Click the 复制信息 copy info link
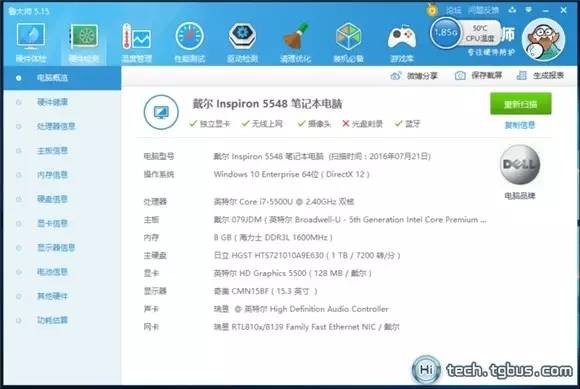 520,125
